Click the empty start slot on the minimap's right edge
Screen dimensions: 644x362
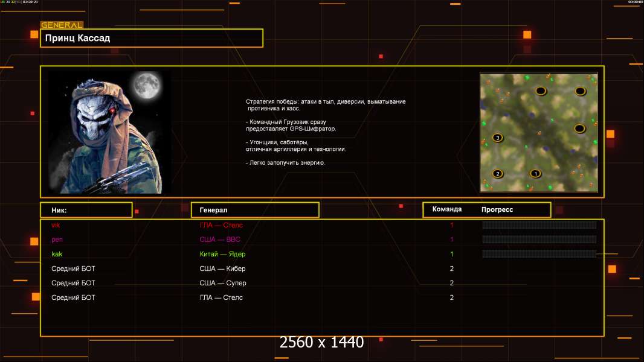[x=579, y=129]
